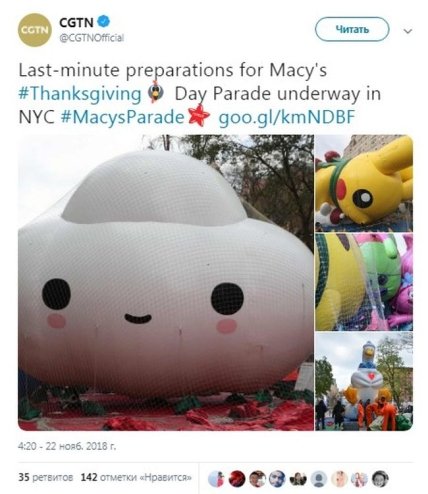
Task: Follow CGTN with the Читать button
Action: point(352,29)
